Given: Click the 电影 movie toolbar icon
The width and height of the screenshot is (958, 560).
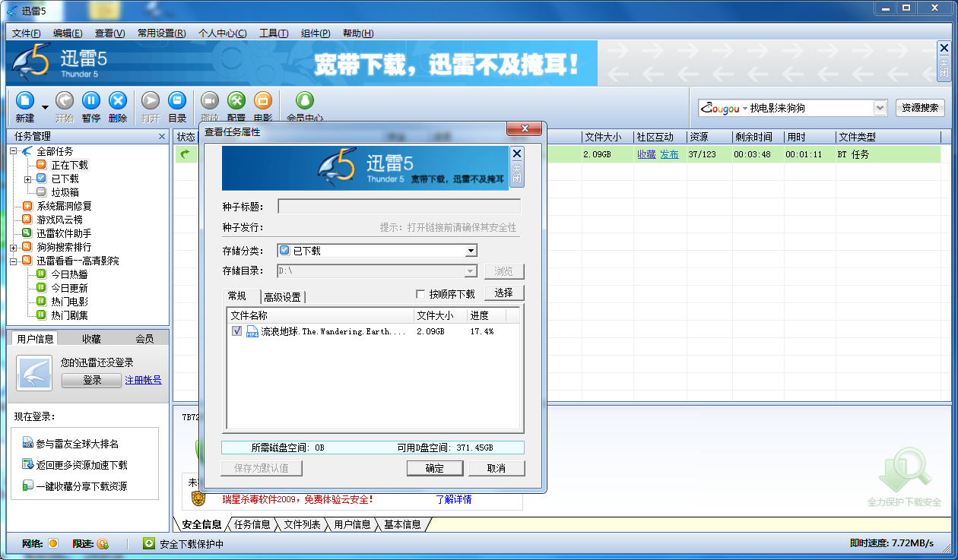Looking at the screenshot, I should click(263, 100).
